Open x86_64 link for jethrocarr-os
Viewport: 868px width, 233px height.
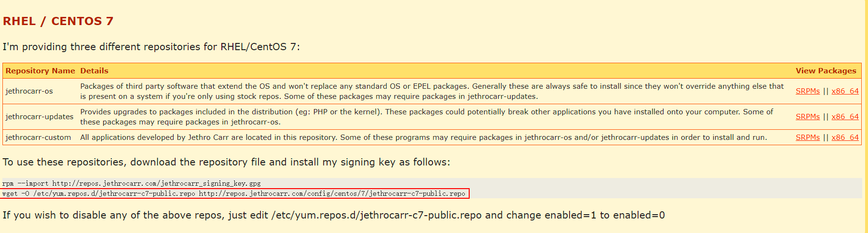click(845, 91)
